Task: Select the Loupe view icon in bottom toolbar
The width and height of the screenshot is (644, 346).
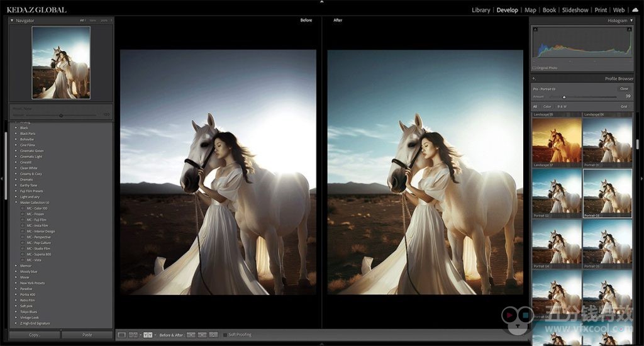Action: pos(121,335)
